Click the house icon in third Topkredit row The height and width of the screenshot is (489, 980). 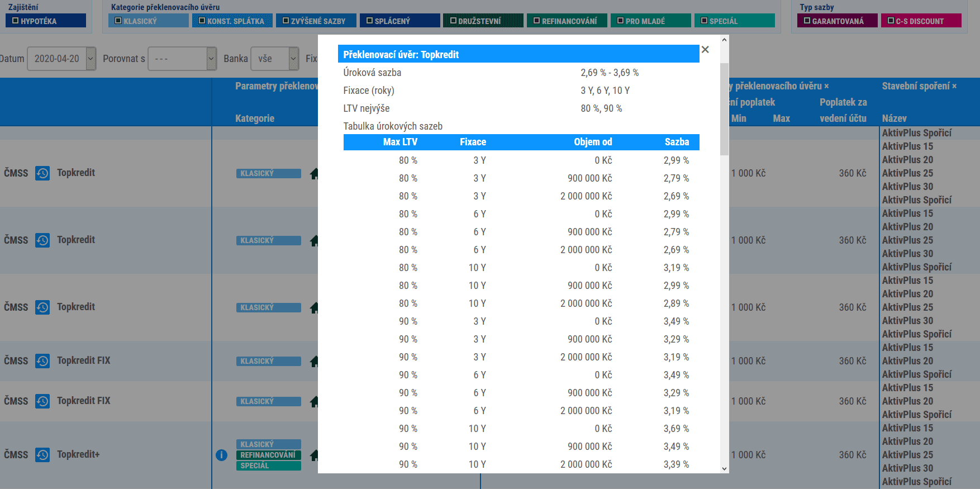coord(314,308)
